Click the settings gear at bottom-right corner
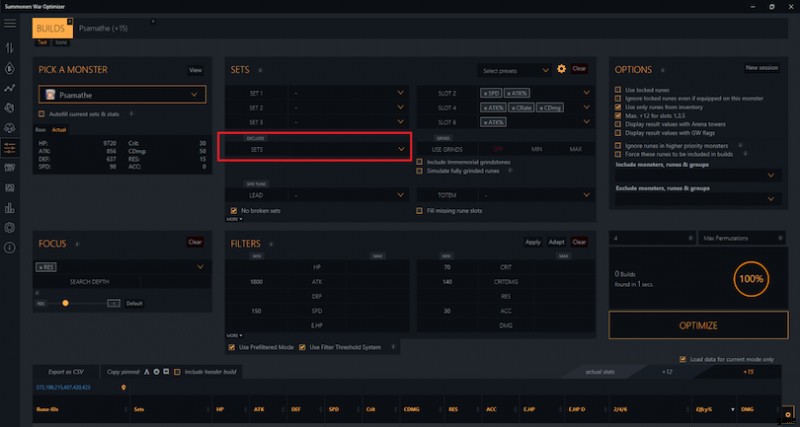Image resolution: width=800 pixels, height=427 pixels. (x=788, y=413)
